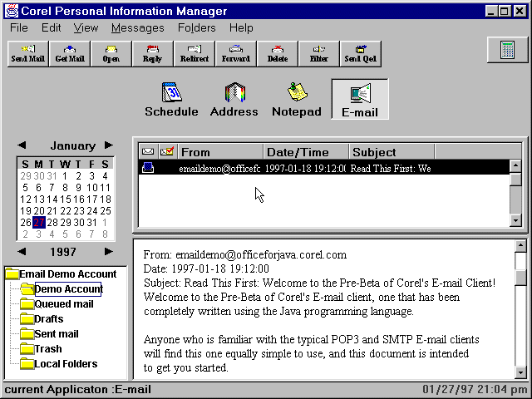
Task: Click the message preview scroll down arrow
Action: click(520, 372)
